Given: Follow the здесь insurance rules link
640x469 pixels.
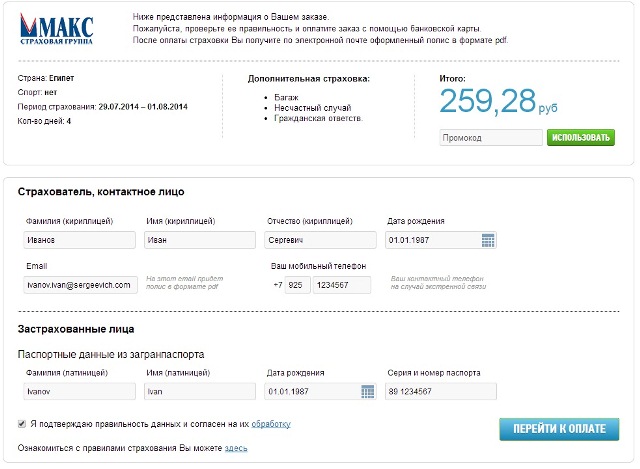Looking at the screenshot, I should point(236,448).
